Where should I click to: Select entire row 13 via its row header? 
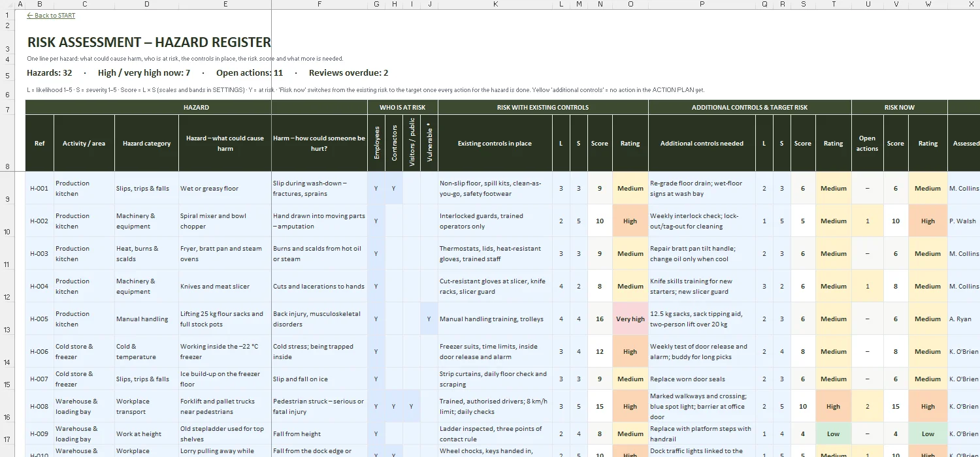[7, 319]
